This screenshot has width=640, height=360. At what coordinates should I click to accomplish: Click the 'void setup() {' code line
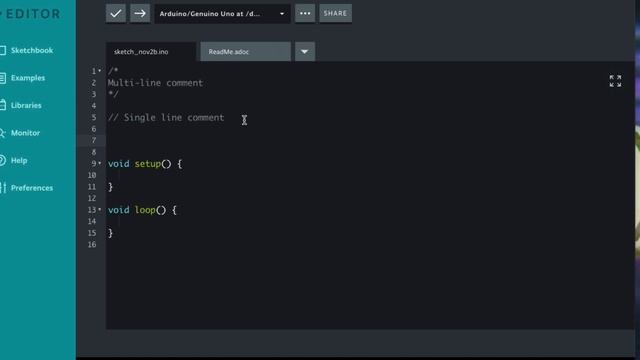tap(145, 164)
